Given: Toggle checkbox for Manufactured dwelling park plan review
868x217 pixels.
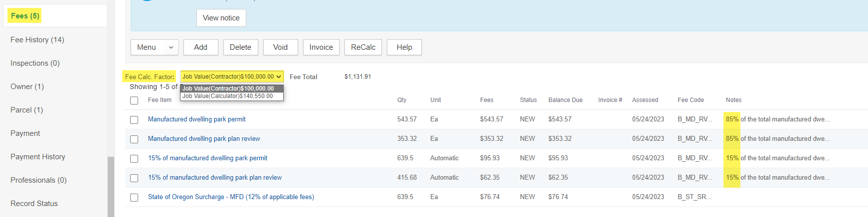Looking at the screenshot, I should tap(134, 139).
